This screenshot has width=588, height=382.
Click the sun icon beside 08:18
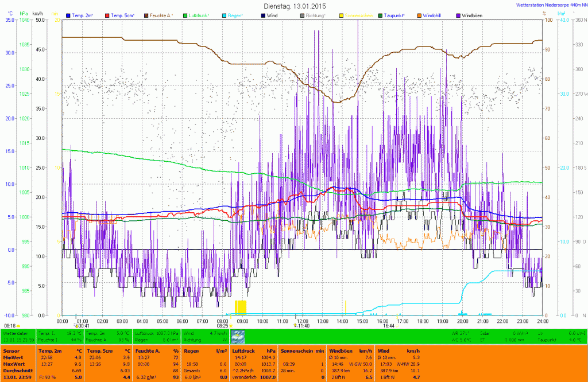[20, 326]
